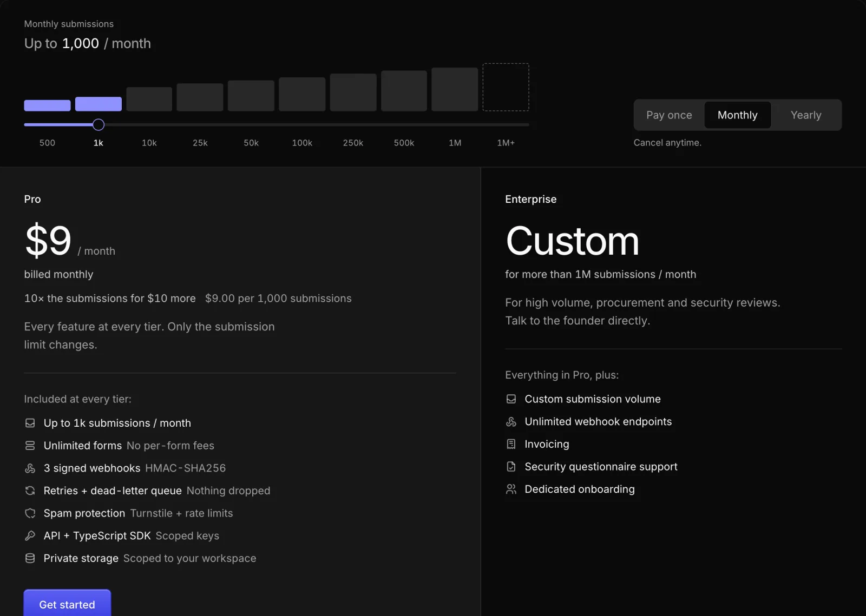Choose the 10k tick label
The height and width of the screenshot is (616, 866).
tap(149, 143)
